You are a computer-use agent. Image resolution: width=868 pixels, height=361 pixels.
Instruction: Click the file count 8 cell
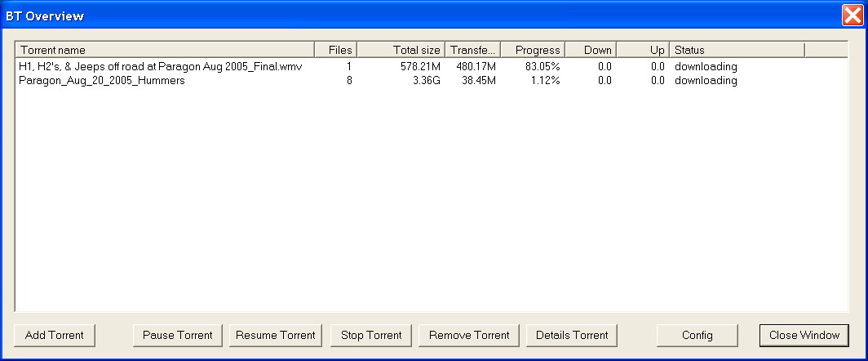[349, 80]
